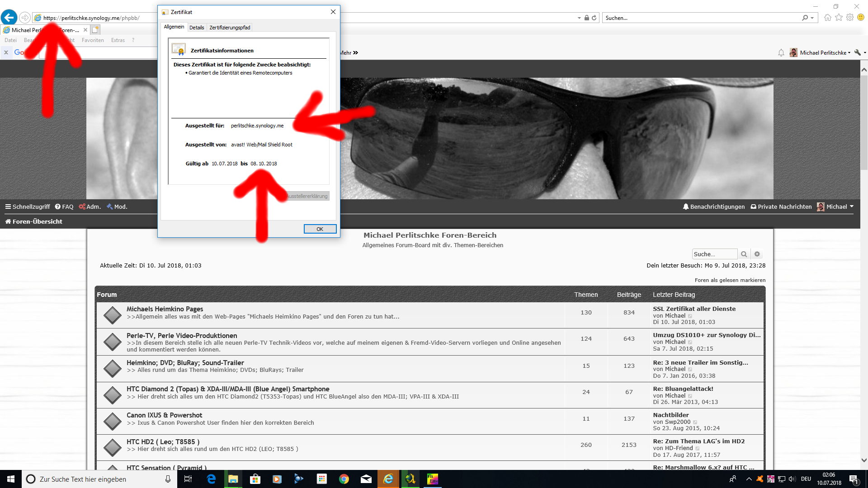The image size is (868, 488).
Task: Click the notification bell in Google toolbar
Action: pyautogui.click(x=781, y=53)
